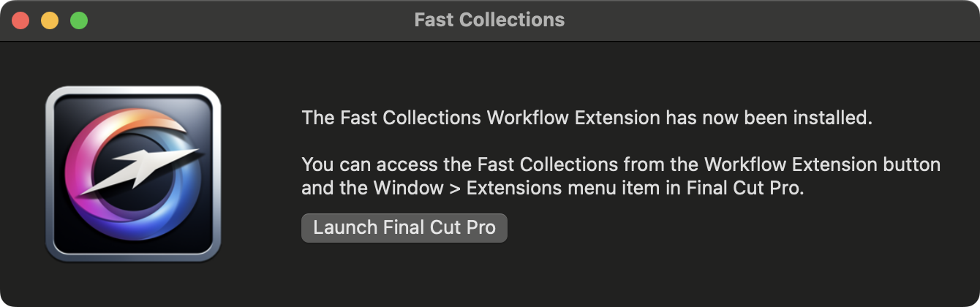Screen dimensions: 980x307
Task: Click the empty title bar area right of the title
Action: pos(768,20)
